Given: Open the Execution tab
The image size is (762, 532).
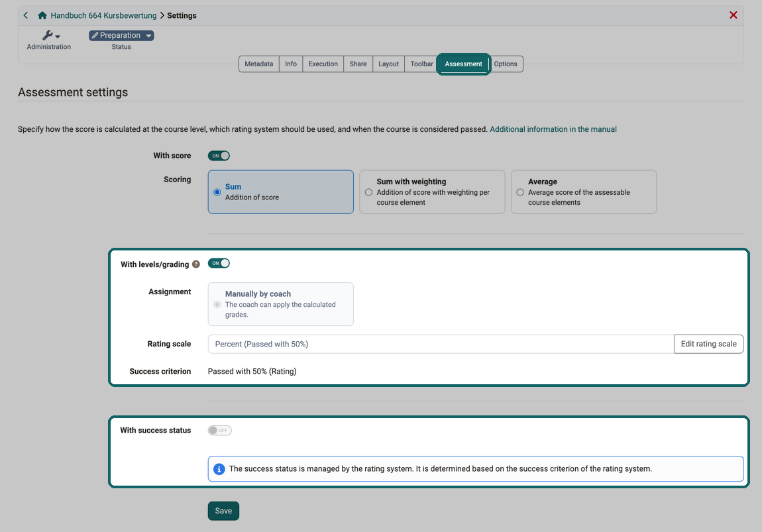Looking at the screenshot, I should [x=323, y=64].
